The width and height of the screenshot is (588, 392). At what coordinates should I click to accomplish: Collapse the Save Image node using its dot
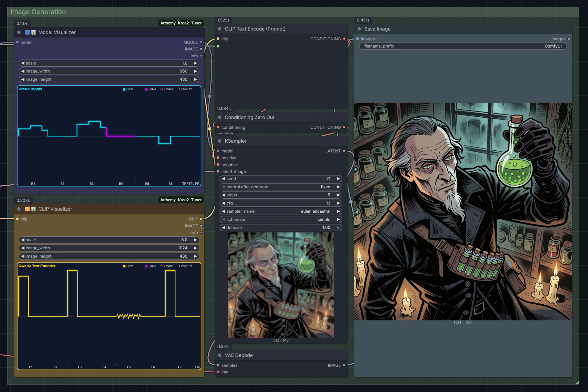click(359, 29)
